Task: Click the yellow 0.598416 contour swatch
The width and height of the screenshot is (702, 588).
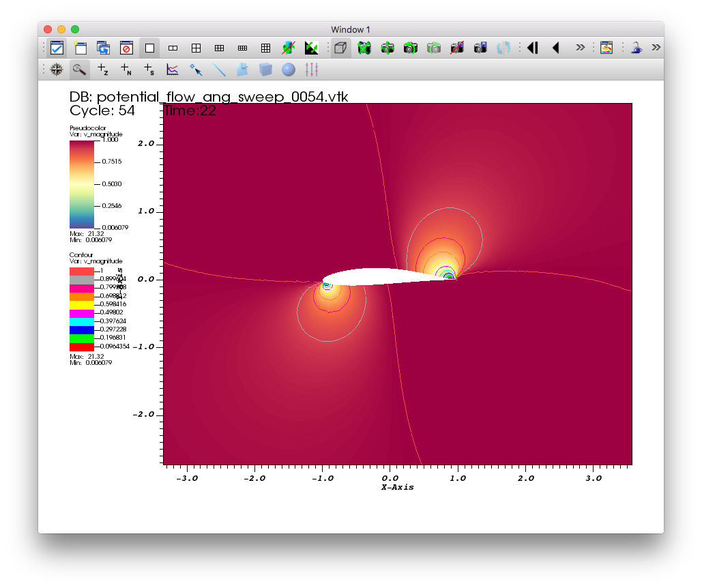Action: click(x=82, y=305)
